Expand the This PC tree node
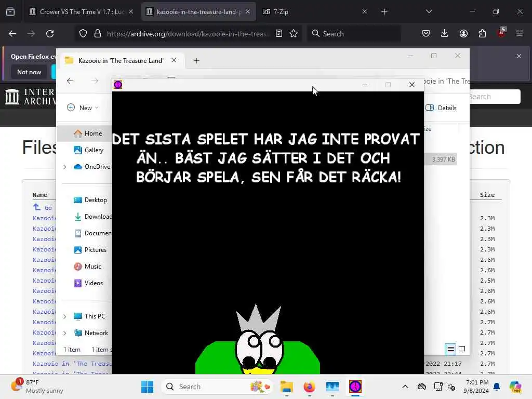 tap(65, 316)
